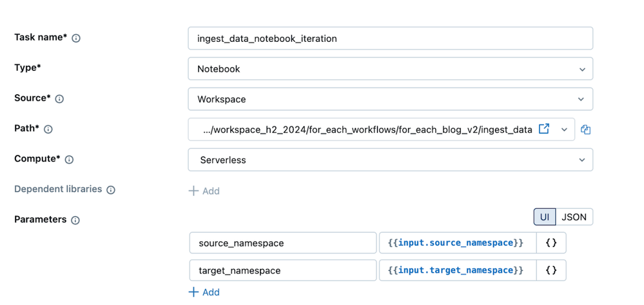644x305 pixels.
Task: Expand the Path dropdown chevron
Action: point(564,130)
